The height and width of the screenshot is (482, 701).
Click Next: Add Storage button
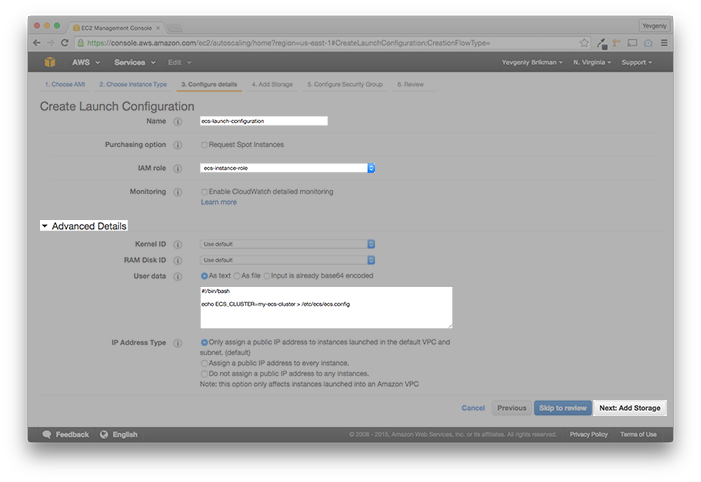pyautogui.click(x=630, y=408)
